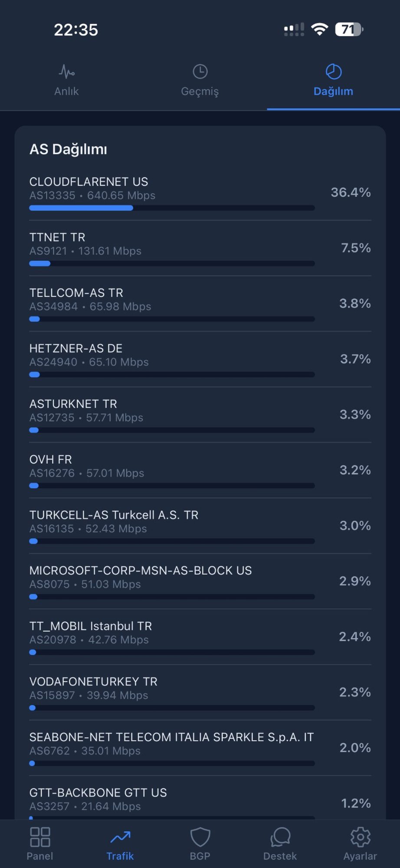Tap the AS Dağılımı heading
Screen dimensions: 400x868
[x=69, y=149]
